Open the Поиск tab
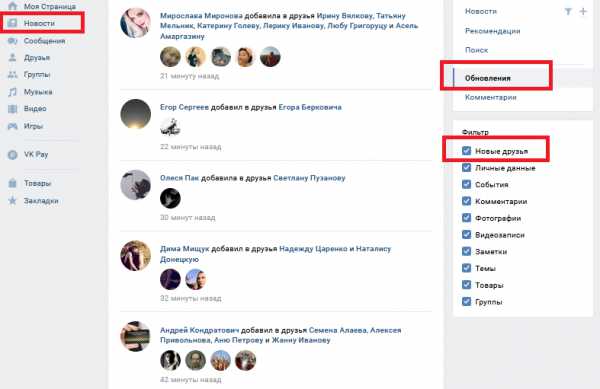600x389 pixels. 476,50
